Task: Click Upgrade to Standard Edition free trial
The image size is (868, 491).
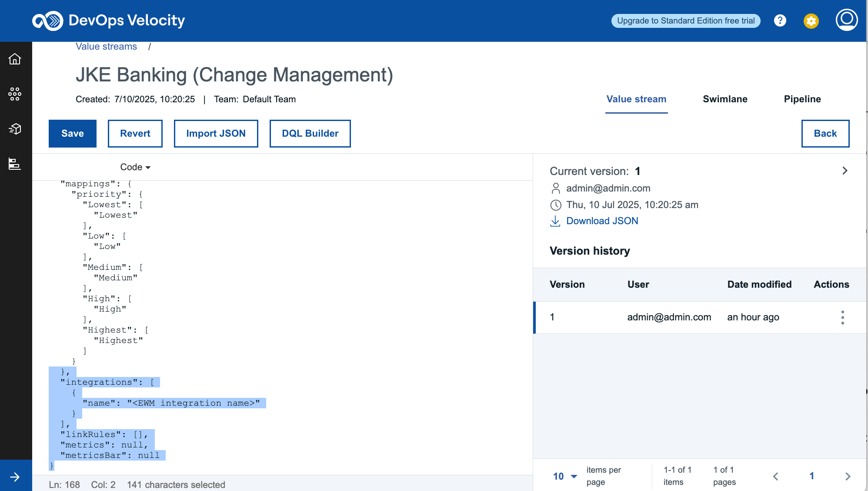Action: click(686, 21)
